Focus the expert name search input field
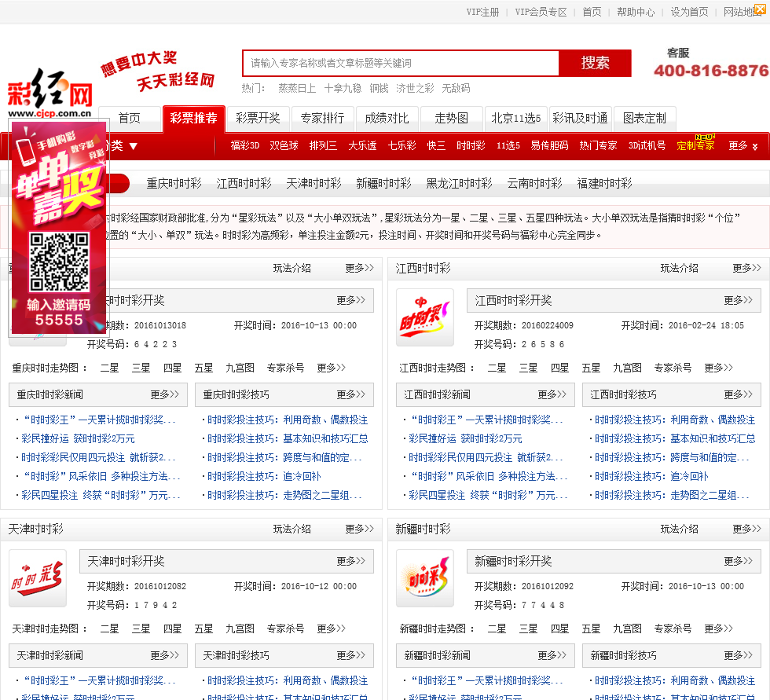This screenshot has height=700, width=770. click(x=401, y=63)
